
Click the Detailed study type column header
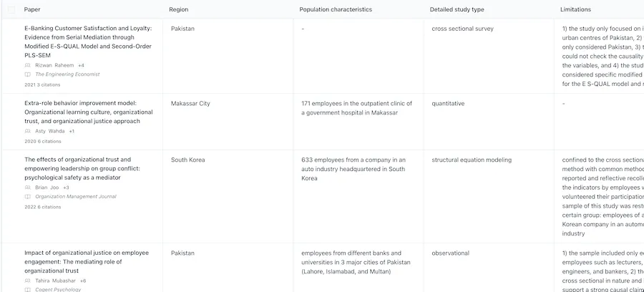(457, 9)
